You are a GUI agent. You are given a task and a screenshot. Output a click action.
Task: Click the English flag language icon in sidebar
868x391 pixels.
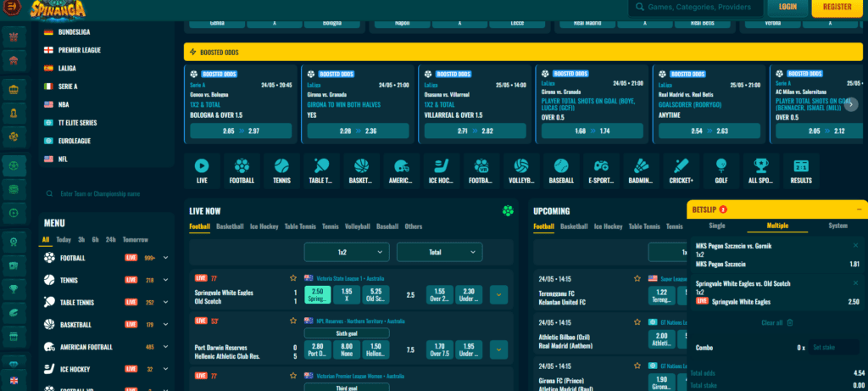click(x=14, y=381)
